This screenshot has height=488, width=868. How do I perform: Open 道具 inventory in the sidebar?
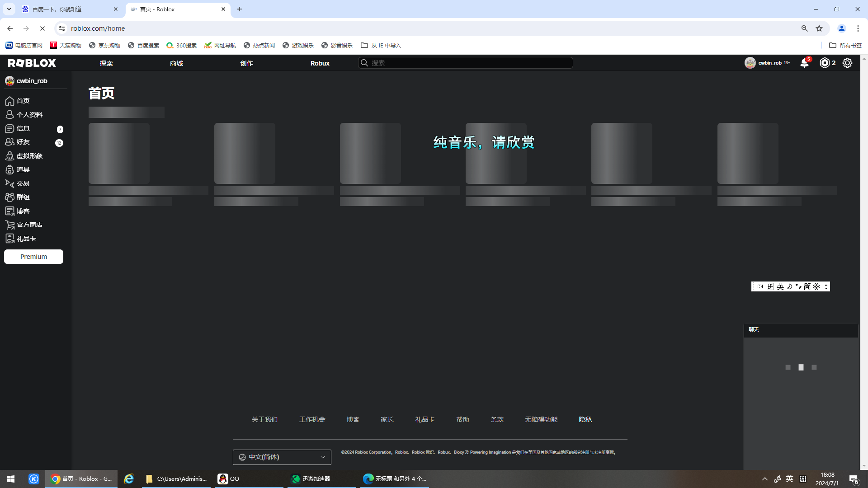[x=17, y=169]
